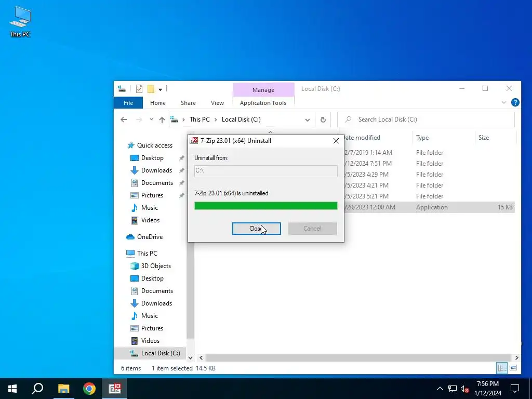Open Music under Quick access

149,208
